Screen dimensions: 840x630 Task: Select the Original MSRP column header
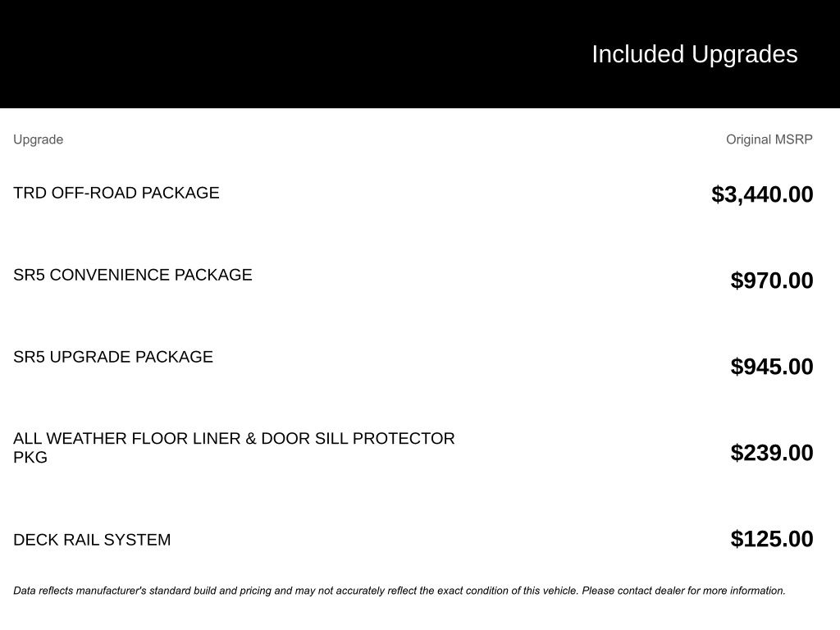tap(769, 139)
